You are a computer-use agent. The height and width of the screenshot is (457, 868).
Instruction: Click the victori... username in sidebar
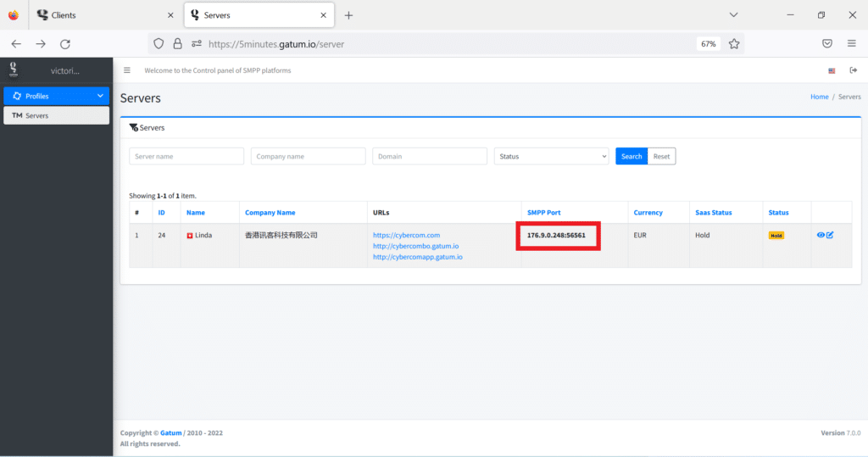[x=65, y=71]
